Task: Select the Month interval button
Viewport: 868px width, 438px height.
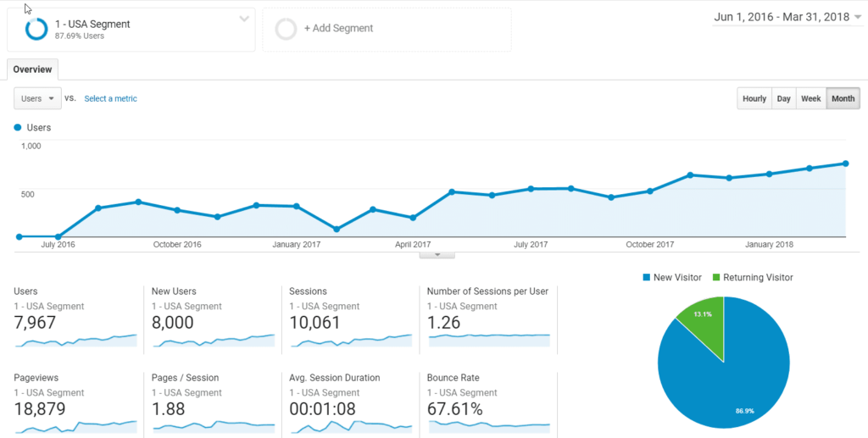Action: tap(843, 98)
